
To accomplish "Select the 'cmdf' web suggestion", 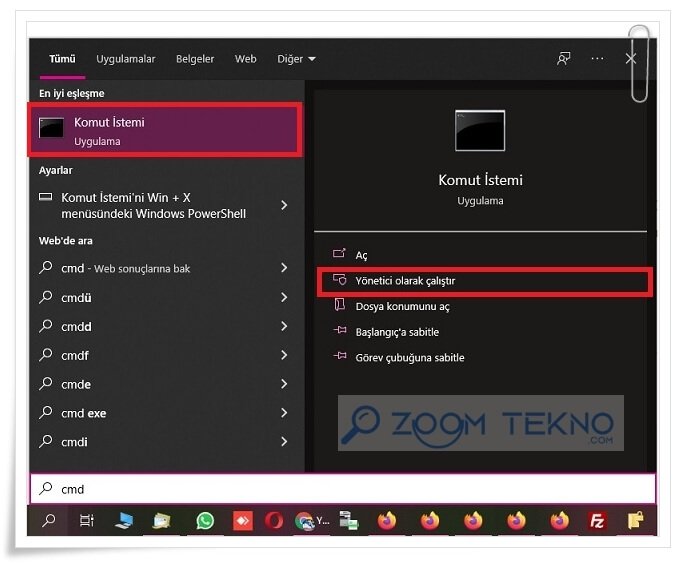I will tap(75, 356).
